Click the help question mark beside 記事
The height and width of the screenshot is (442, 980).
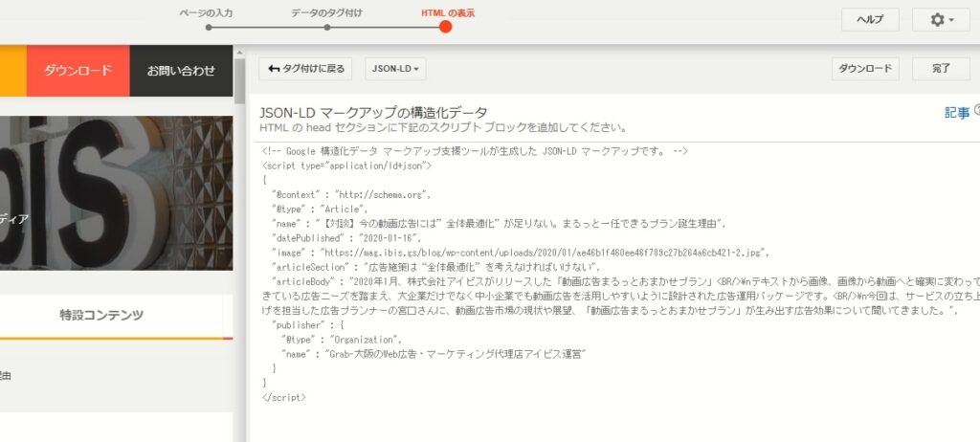pyautogui.click(x=977, y=111)
